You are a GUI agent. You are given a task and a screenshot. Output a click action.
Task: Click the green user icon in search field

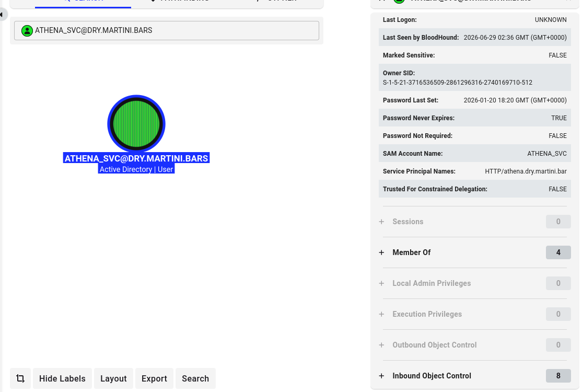coord(27,30)
